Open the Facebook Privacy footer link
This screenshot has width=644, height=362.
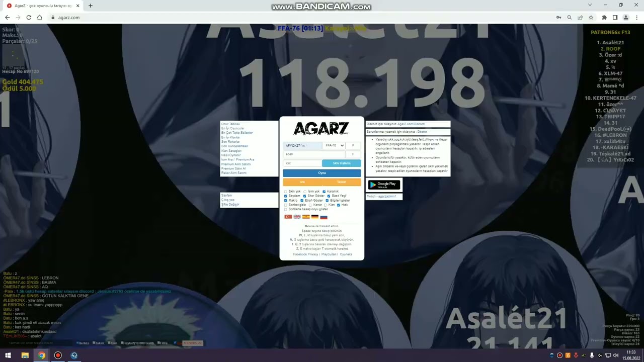click(305, 254)
